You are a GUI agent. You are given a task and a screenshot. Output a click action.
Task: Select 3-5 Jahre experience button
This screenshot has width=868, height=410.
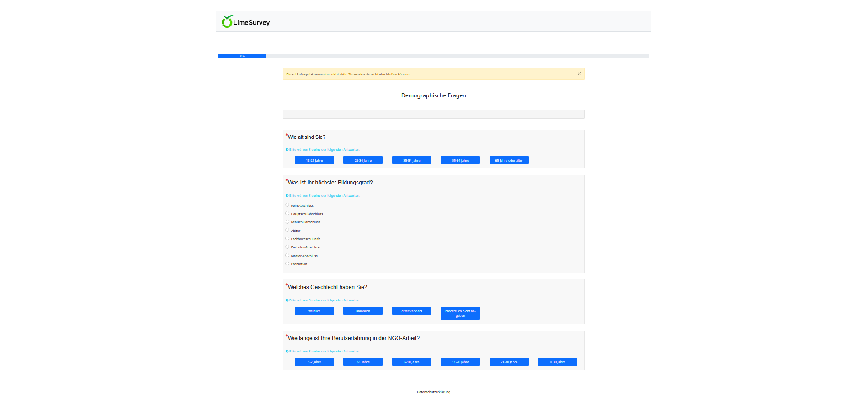pyautogui.click(x=363, y=362)
